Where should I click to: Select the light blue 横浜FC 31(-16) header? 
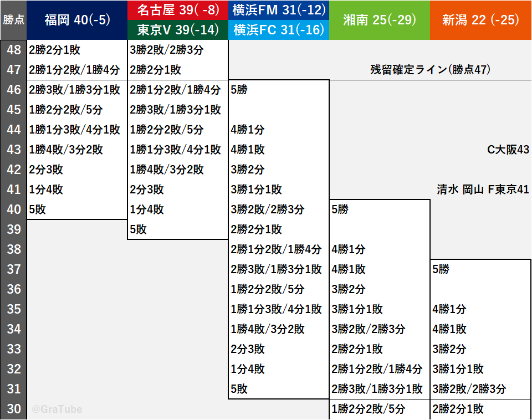click(278, 30)
